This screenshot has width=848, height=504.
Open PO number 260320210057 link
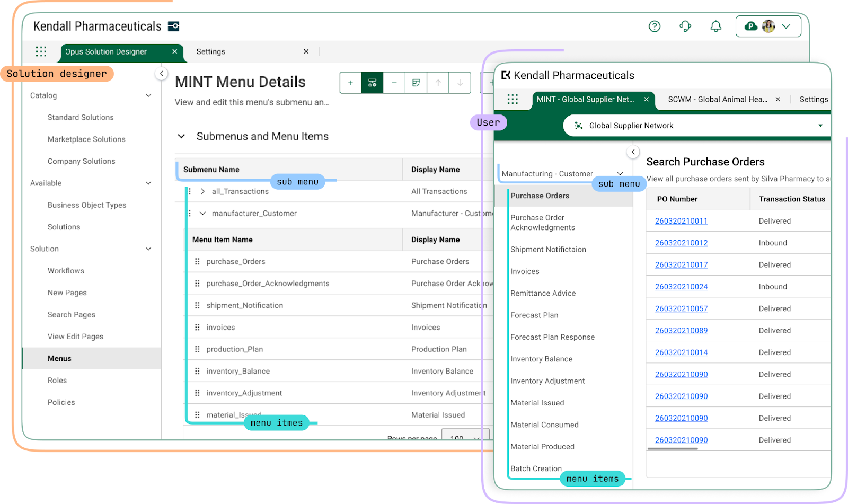681,308
